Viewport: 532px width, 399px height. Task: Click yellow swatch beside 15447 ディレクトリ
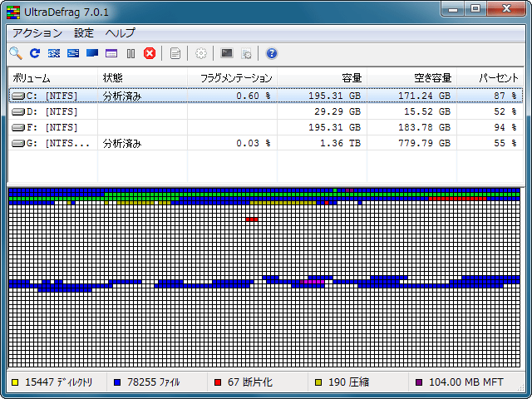[15, 382]
